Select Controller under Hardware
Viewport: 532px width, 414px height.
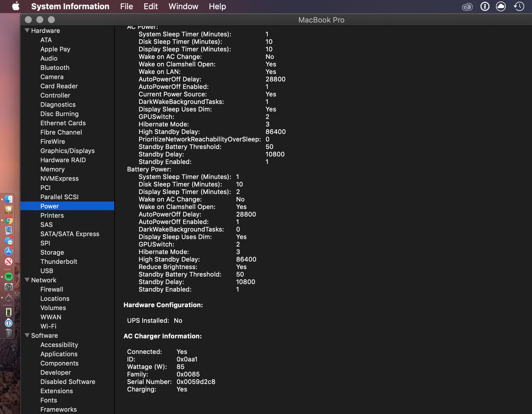(x=55, y=95)
